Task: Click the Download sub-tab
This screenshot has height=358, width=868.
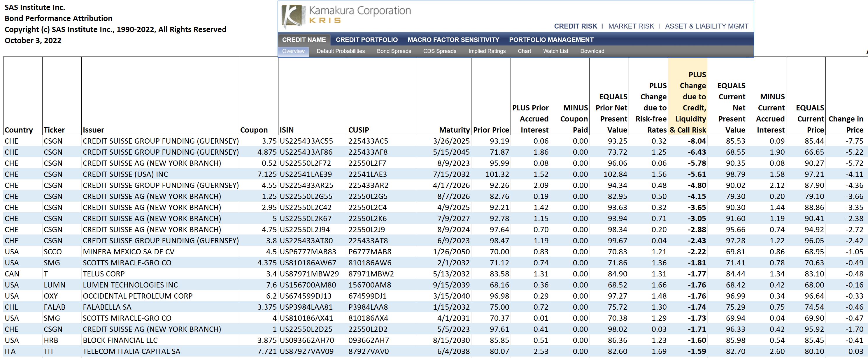Action: [x=592, y=51]
